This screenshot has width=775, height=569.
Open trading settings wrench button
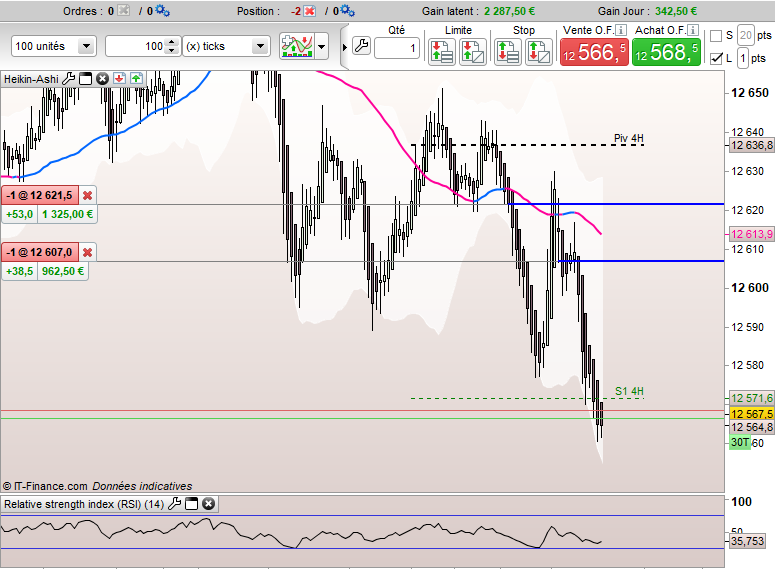(362, 46)
